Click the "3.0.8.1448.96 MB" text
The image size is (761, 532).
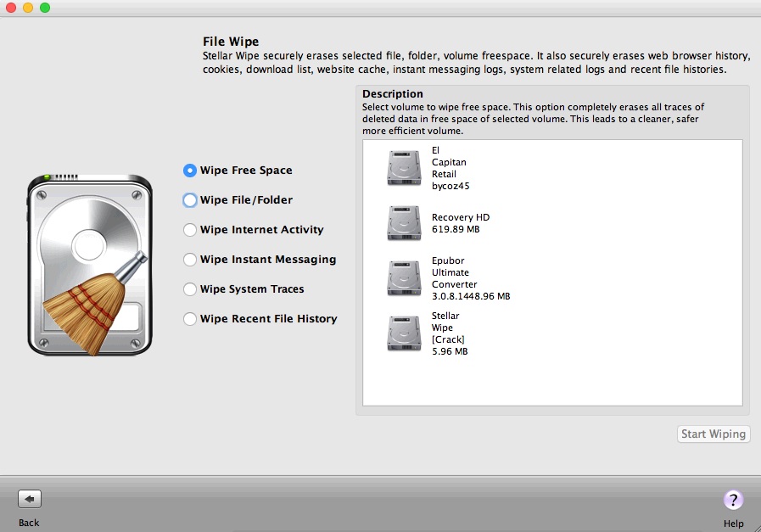point(471,296)
